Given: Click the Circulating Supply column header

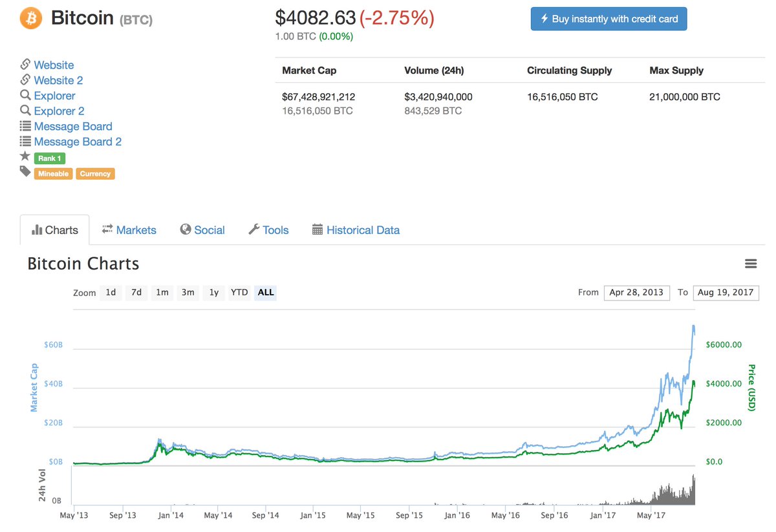Looking at the screenshot, I should (570, 70).
